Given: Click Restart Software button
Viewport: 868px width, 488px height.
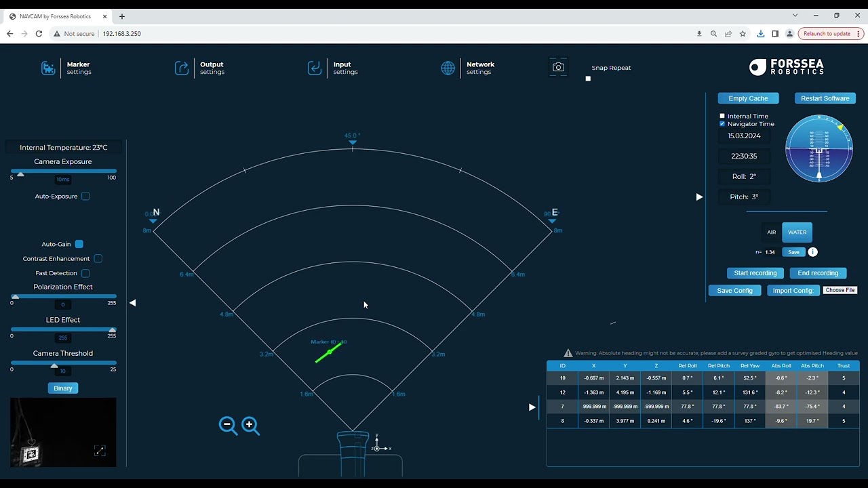Looking at the screenshot, I should point(825,98).
